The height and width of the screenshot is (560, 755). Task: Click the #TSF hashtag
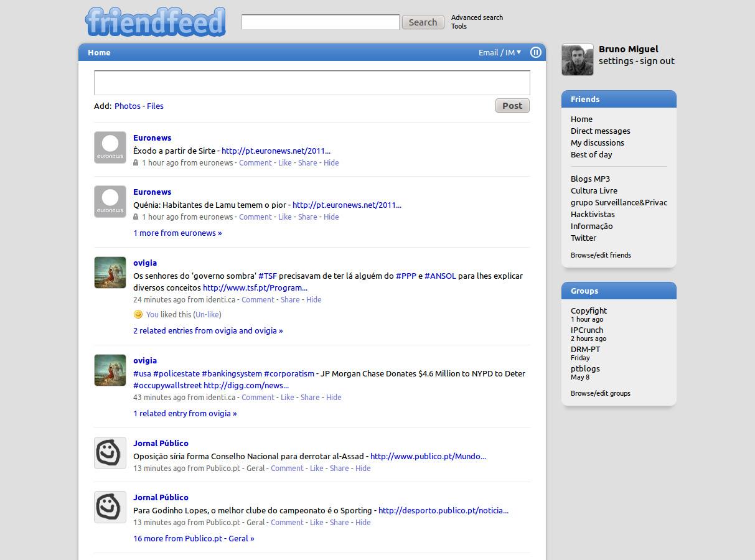tap(268, 276)
